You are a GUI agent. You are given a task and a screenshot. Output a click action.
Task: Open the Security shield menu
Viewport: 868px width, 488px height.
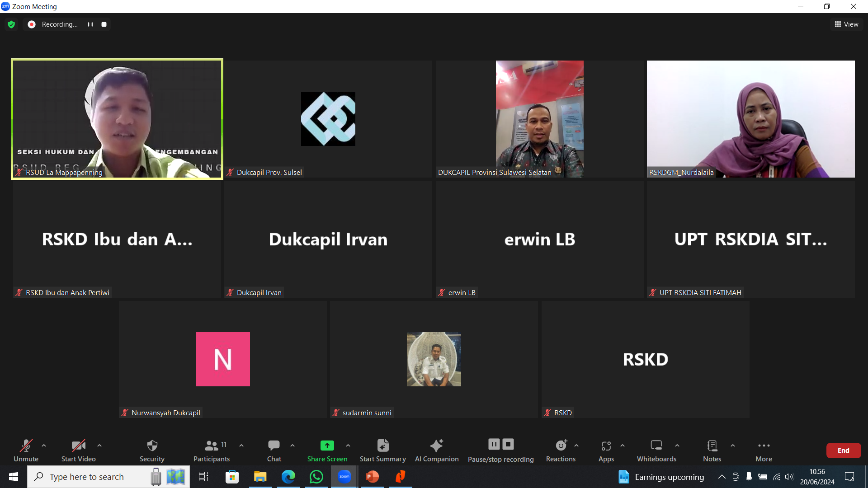pos(152,450)
